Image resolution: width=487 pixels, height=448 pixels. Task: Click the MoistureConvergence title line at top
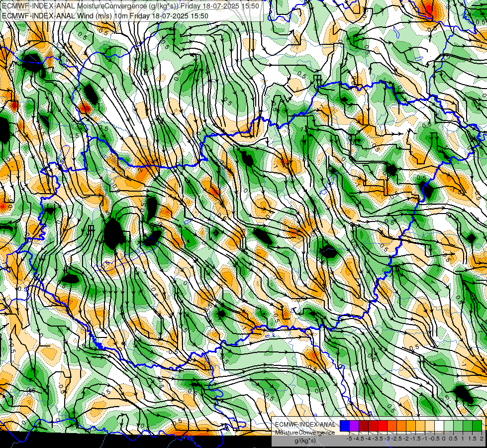[130, 5]
